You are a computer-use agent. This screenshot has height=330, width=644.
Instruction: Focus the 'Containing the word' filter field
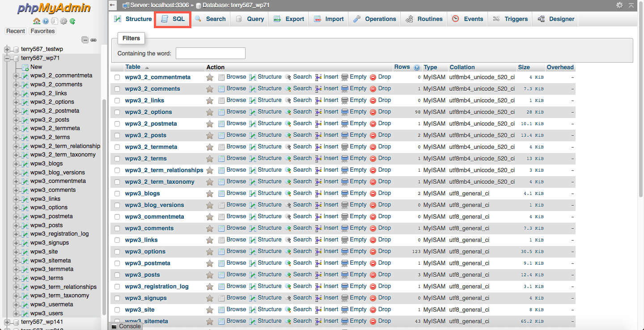[x=211, y=53]
